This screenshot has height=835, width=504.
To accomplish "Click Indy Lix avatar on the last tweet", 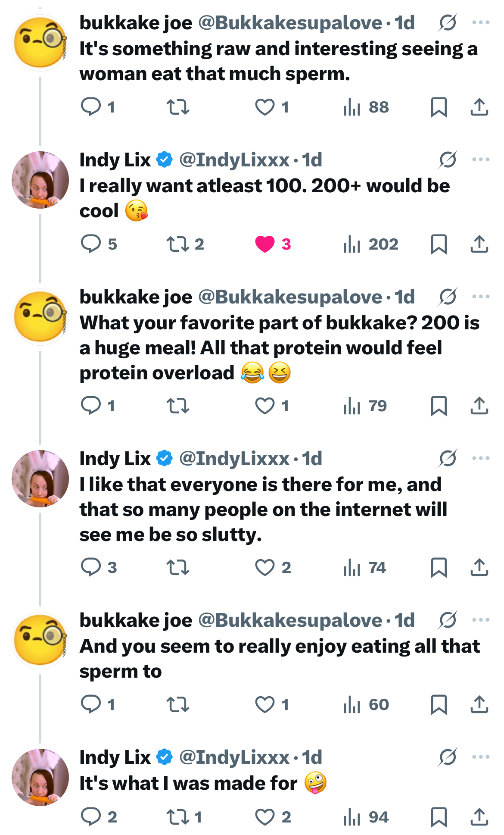I will (40, 777).
